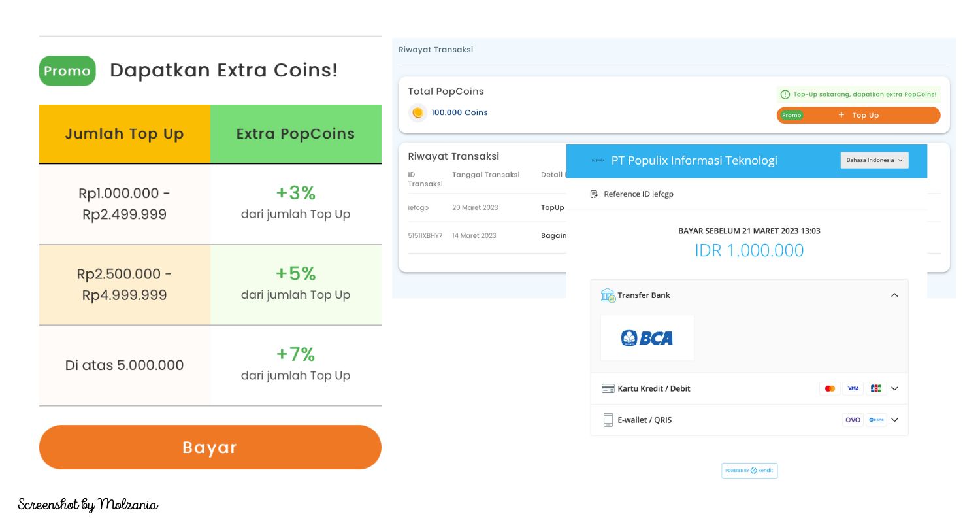The image size is (980, 523).
Task: Click the credit card icon beside Kartu Kredit
Action: (608, 388)
